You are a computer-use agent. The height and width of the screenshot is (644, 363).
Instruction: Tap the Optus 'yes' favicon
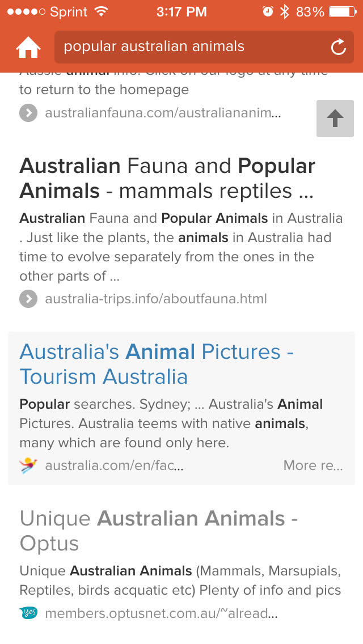click(x=28, y=613)
